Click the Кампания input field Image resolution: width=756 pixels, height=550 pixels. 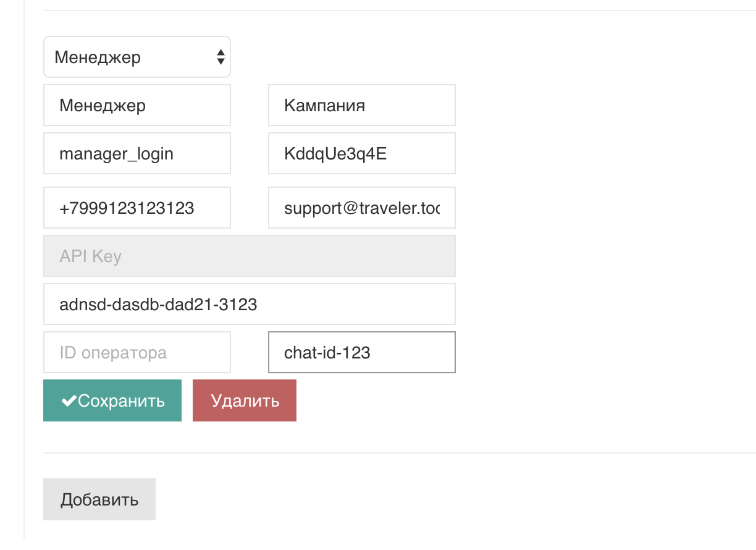[x=361, y=105]
